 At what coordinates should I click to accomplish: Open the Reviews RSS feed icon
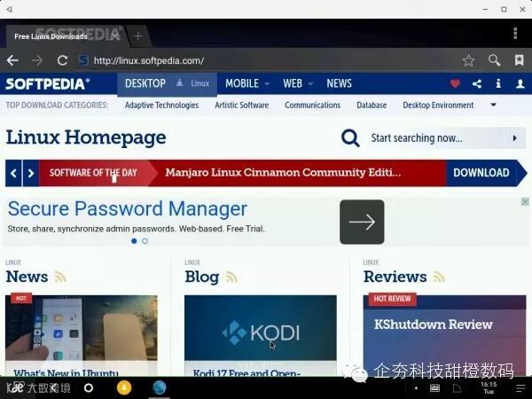point(438,277)
